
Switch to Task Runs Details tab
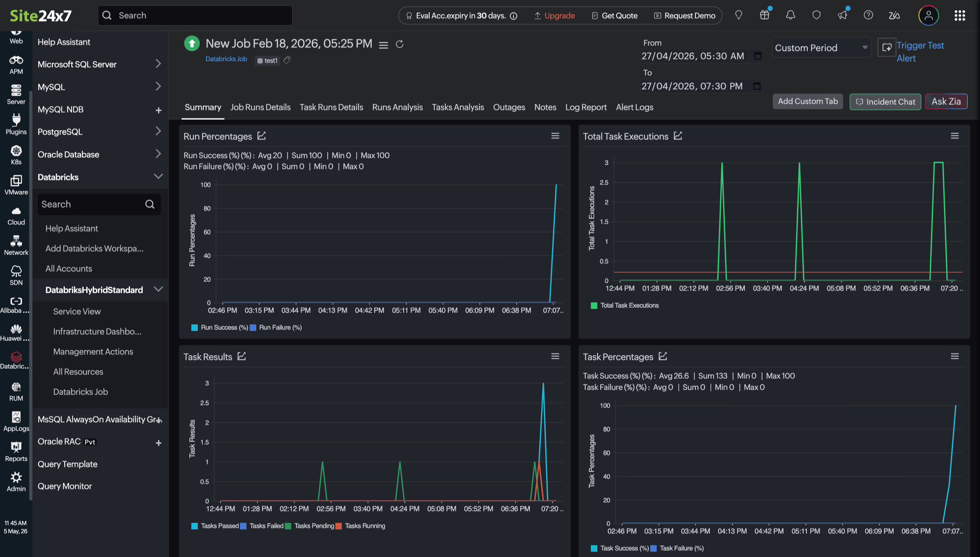pyautogui.click(x=331, y=107)
